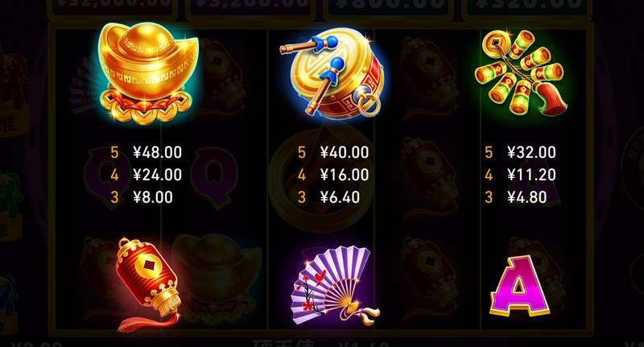Click the ¥40.00 drum payout value
Screen dimensions: 644x347
(x=345, y=152)
